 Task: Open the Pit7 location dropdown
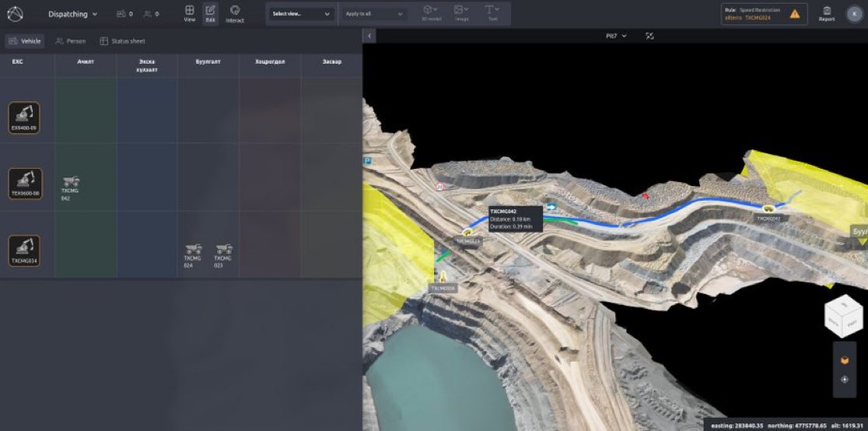(x=616, y=36)
